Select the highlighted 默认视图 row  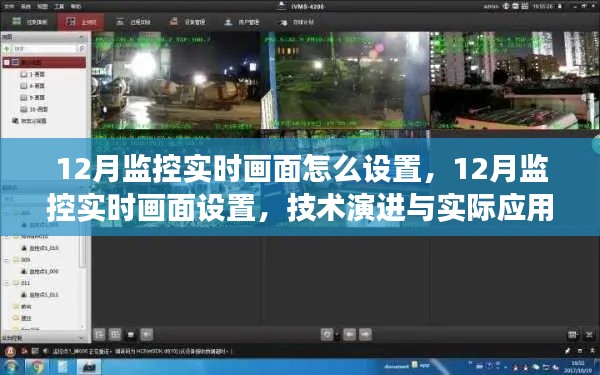[44, 62]
